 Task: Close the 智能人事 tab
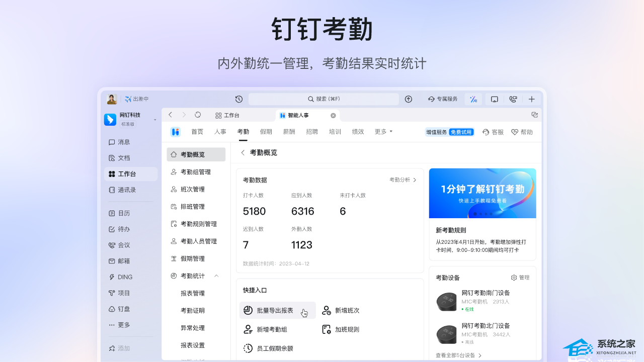pyautogui.click(x=333, y=116)
